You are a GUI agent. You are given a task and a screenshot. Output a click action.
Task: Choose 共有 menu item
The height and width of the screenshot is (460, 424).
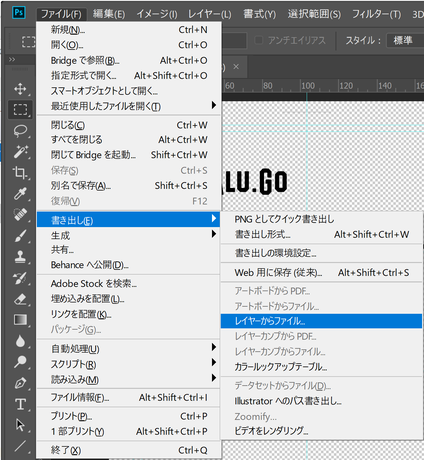coord(128,250)
